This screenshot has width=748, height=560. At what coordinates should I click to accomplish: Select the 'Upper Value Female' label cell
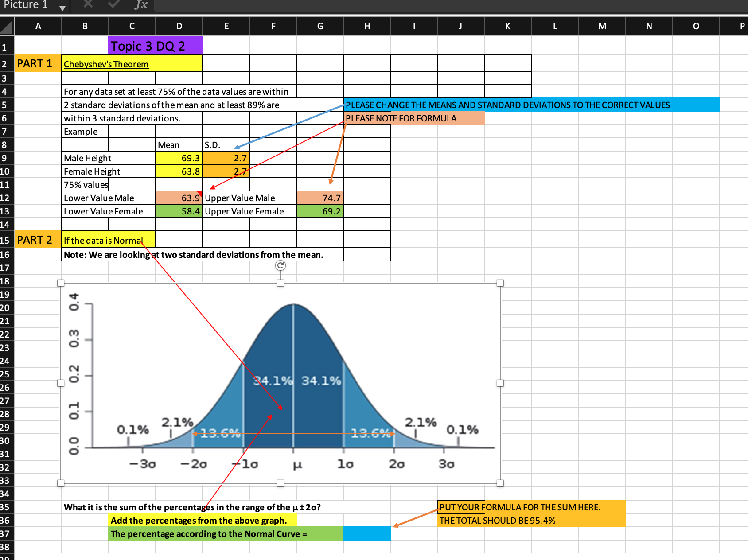(249, 211)
